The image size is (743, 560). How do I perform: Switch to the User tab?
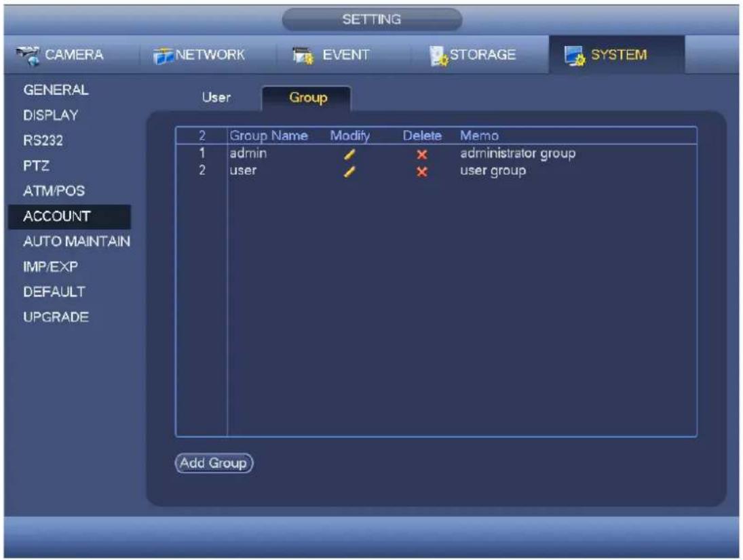tap(216, 98)
